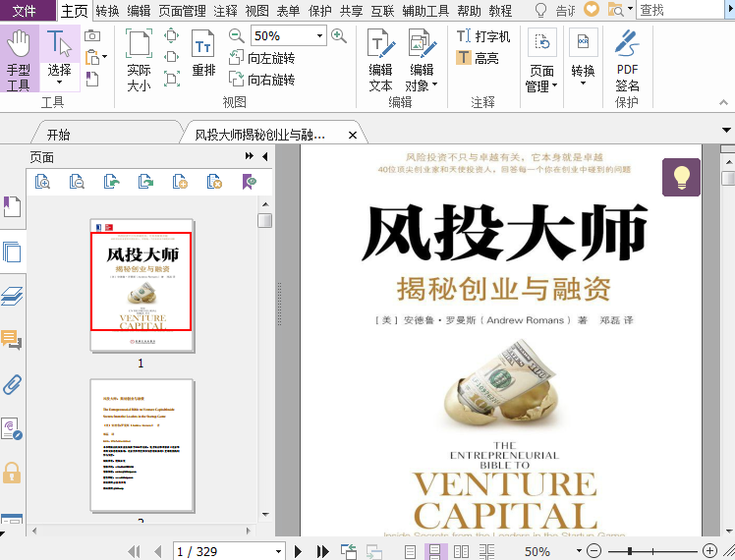Open the Edit Object tool
This screenshot has width=735, height=560.
[x=422, y=60]
